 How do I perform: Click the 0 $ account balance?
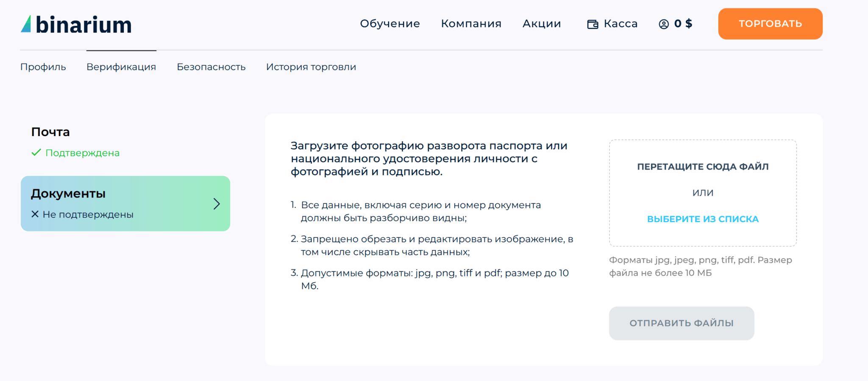tap(683, 24)
